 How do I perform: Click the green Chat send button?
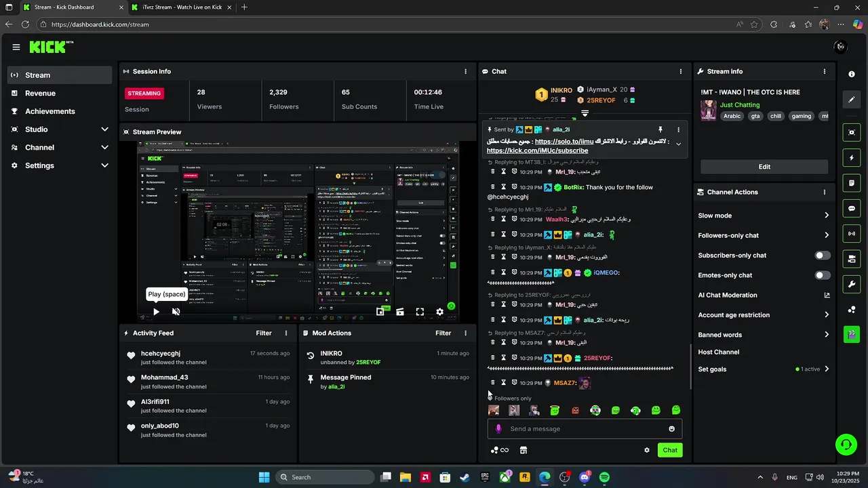670,450
